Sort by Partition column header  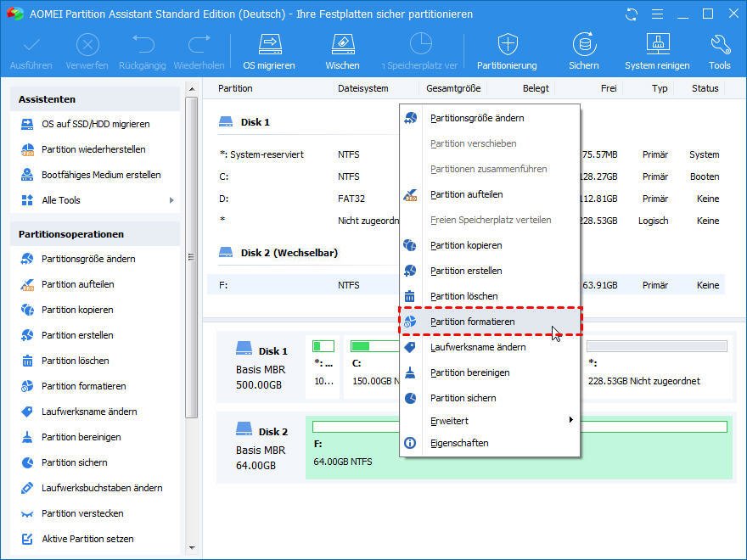pyautogui.click(x=235, y=88)
